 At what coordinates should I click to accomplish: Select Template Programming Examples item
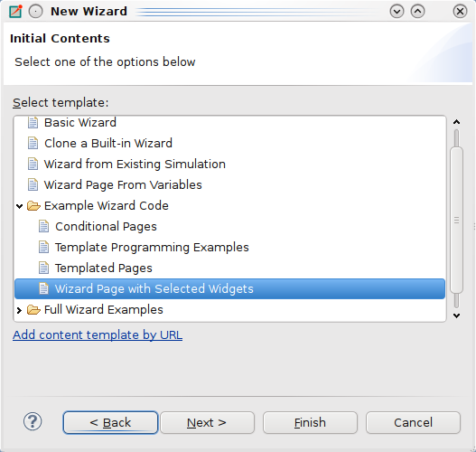tap(152, 248)
